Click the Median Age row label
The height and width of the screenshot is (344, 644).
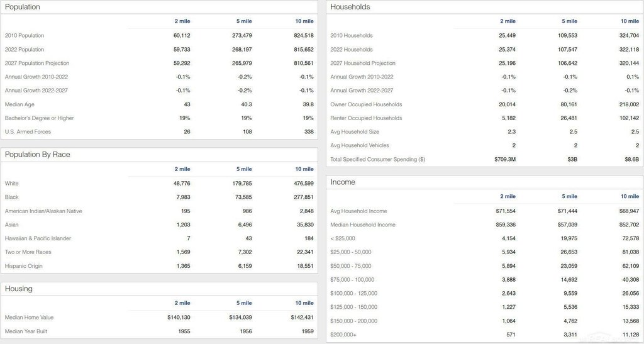coord(19,104)
